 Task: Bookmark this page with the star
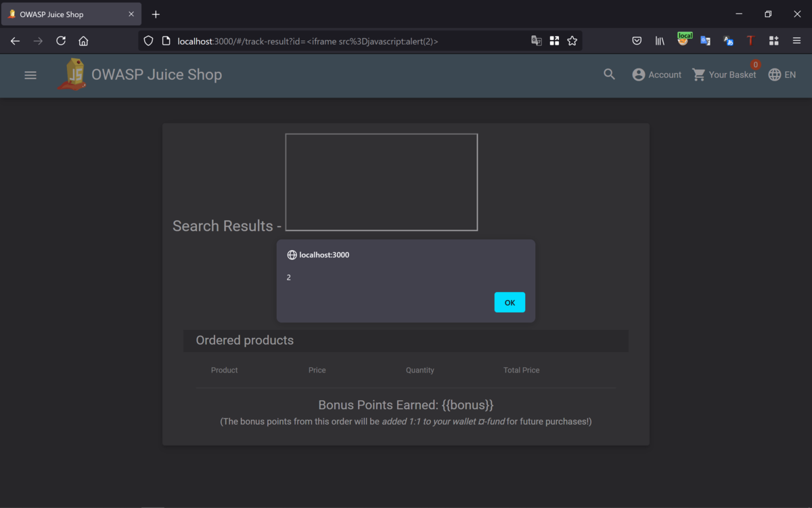pos(572,41)
